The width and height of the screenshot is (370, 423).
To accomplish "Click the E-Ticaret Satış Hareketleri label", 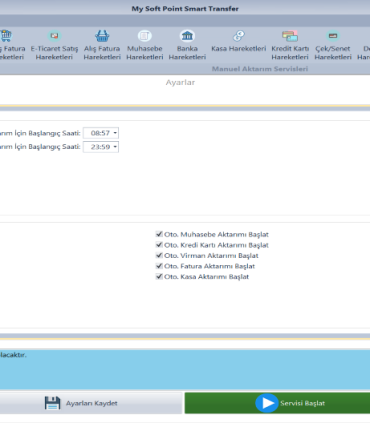I will click(54, 53).
